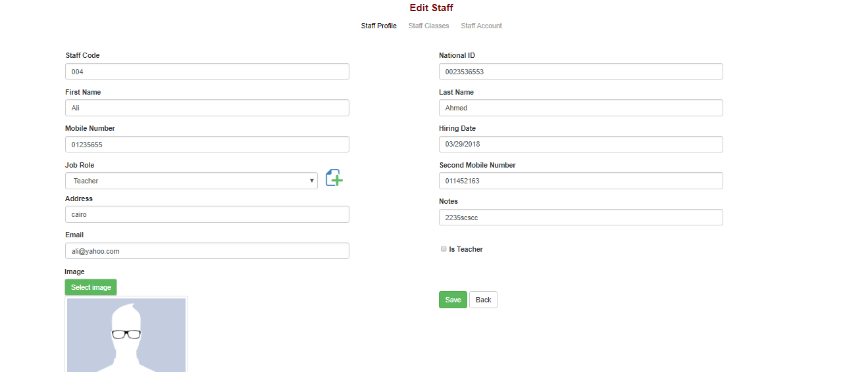Click the Email label text

(x=74, y=235)
